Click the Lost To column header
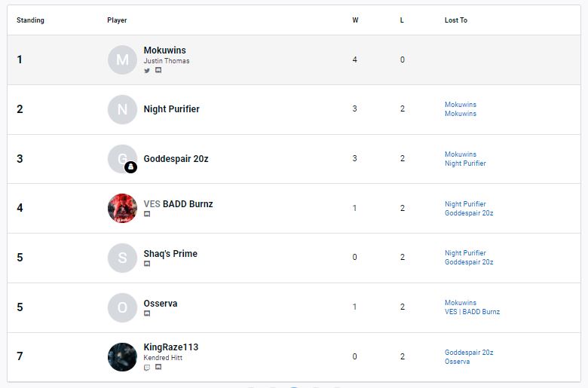This screenshot has height=388, width=588. [x=455, y=20]
